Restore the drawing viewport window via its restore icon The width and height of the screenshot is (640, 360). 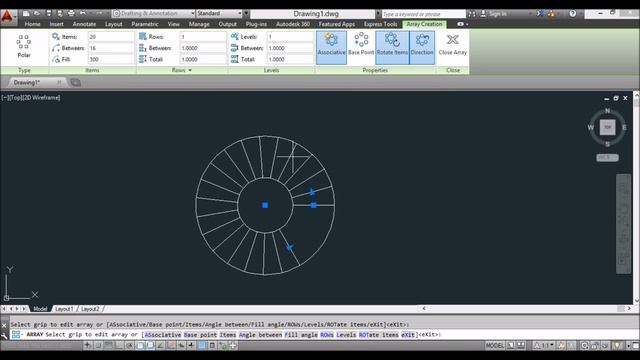(616, 98)
